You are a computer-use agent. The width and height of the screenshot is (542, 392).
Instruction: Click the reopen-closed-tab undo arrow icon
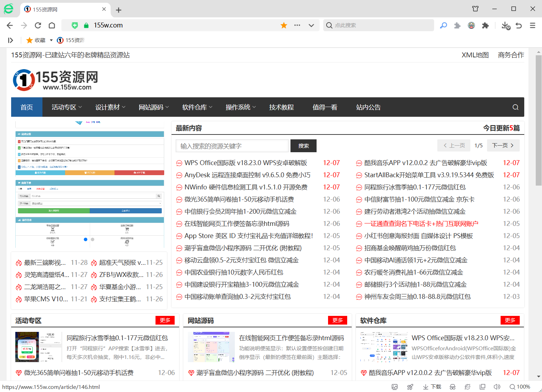pyautogui.click(x=518, y=25)
